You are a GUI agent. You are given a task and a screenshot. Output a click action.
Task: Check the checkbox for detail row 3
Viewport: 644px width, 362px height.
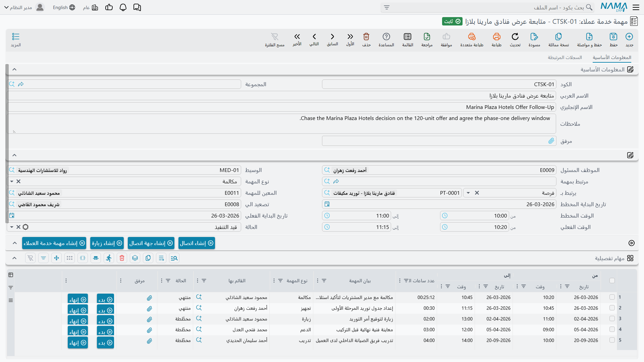click(x=612, y=318)
